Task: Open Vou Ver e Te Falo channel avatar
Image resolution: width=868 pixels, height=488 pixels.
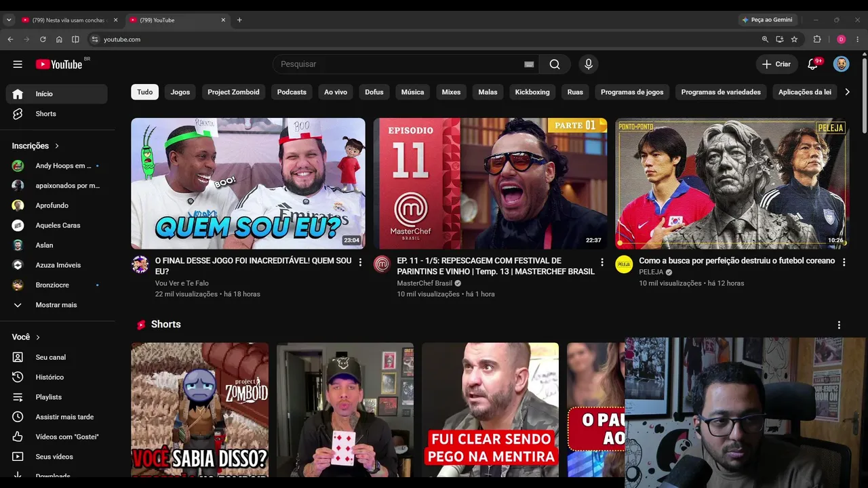Action: click(x=140, y=264)
